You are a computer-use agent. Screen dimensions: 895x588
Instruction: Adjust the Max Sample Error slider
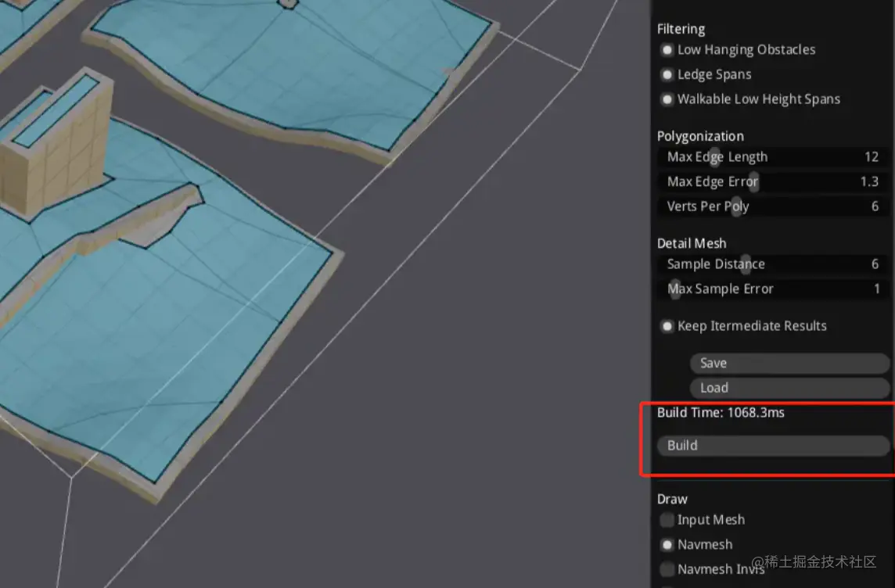click(774, 289)
